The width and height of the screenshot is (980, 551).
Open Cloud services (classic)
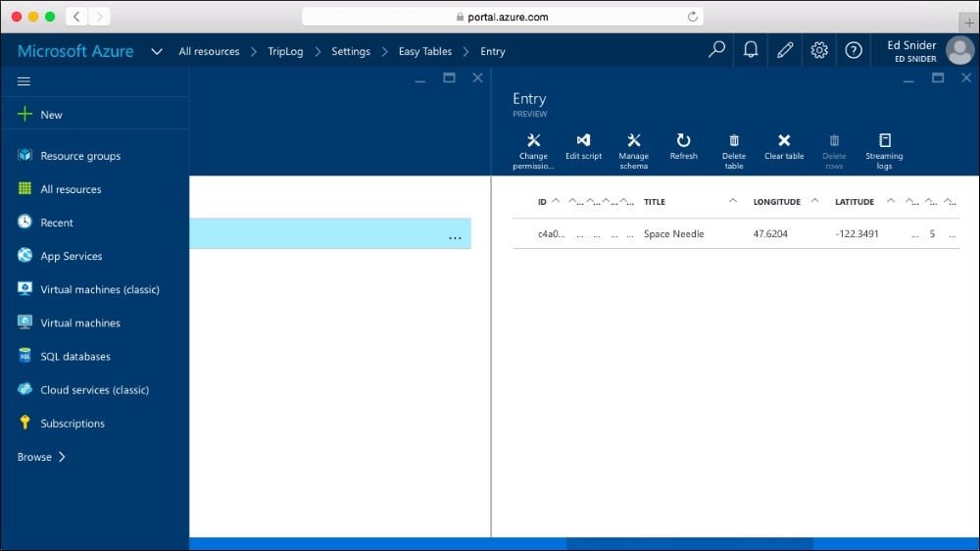(x=94, y=389)
